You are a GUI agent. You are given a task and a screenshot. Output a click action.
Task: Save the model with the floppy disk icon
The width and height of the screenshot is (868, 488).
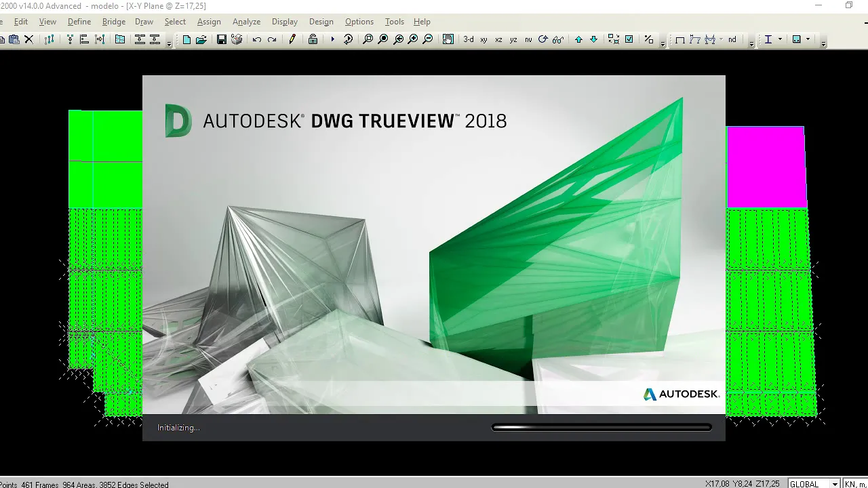coord(222,39)
